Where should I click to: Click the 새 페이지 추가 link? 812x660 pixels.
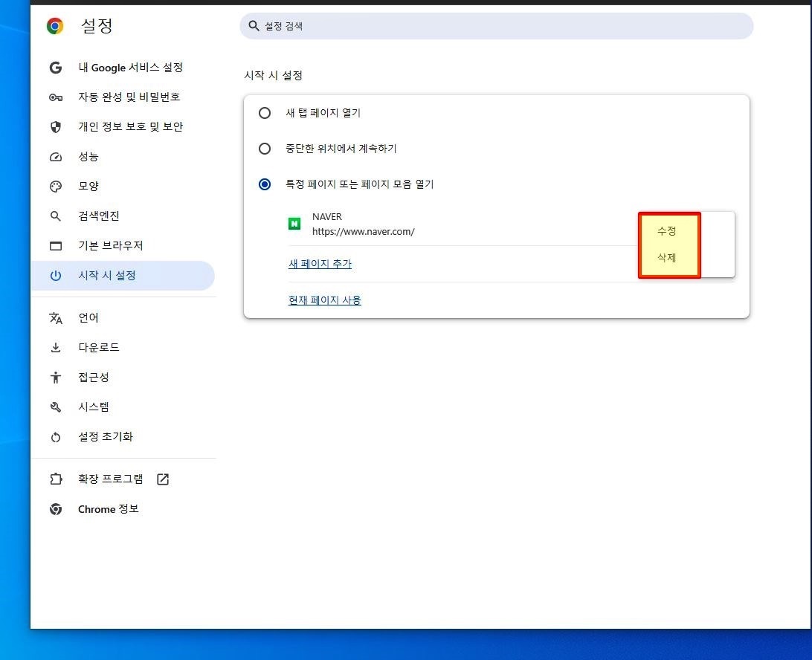[x=320, y=264]
